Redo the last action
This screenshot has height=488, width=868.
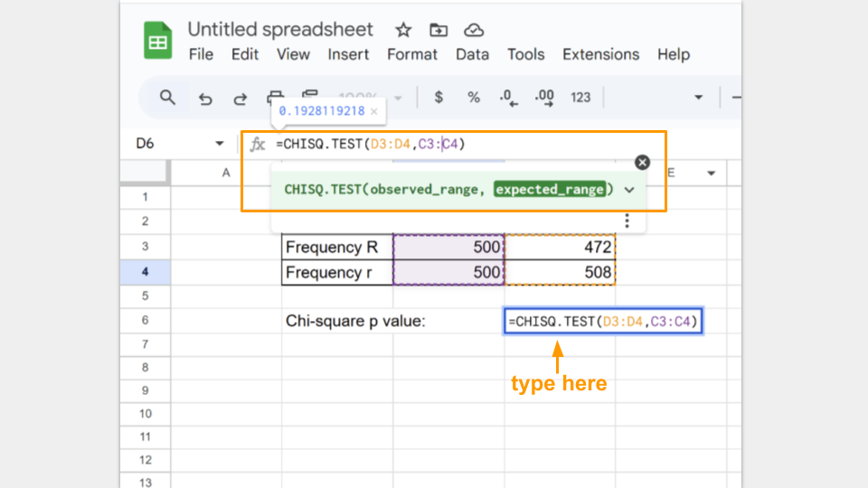[x=240, y=99]
